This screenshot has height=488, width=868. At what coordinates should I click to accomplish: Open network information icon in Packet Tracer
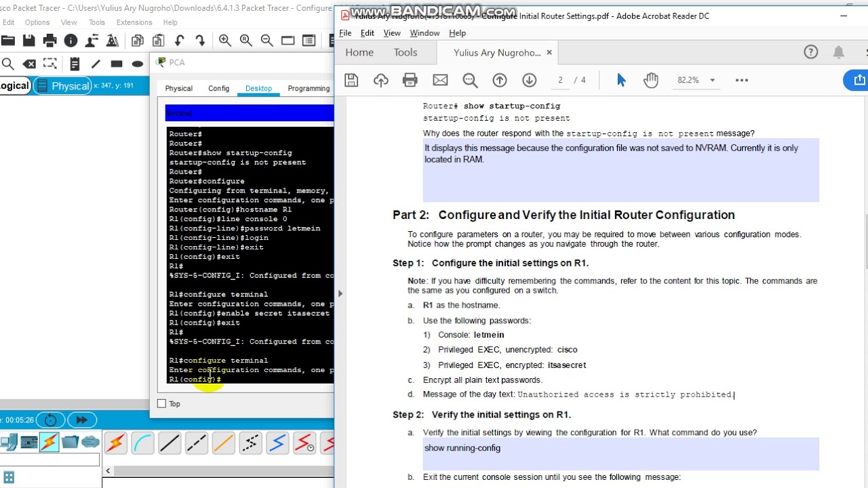pos(71,41)
